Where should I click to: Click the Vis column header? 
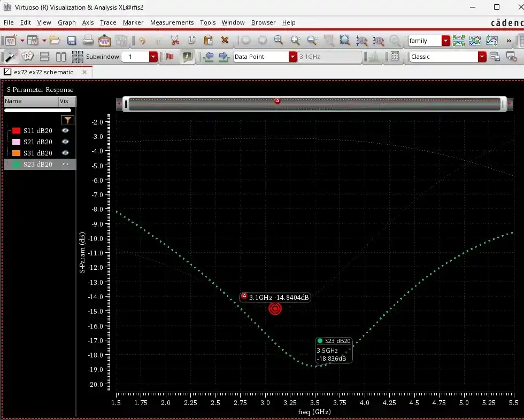click(x=67, y=101)
